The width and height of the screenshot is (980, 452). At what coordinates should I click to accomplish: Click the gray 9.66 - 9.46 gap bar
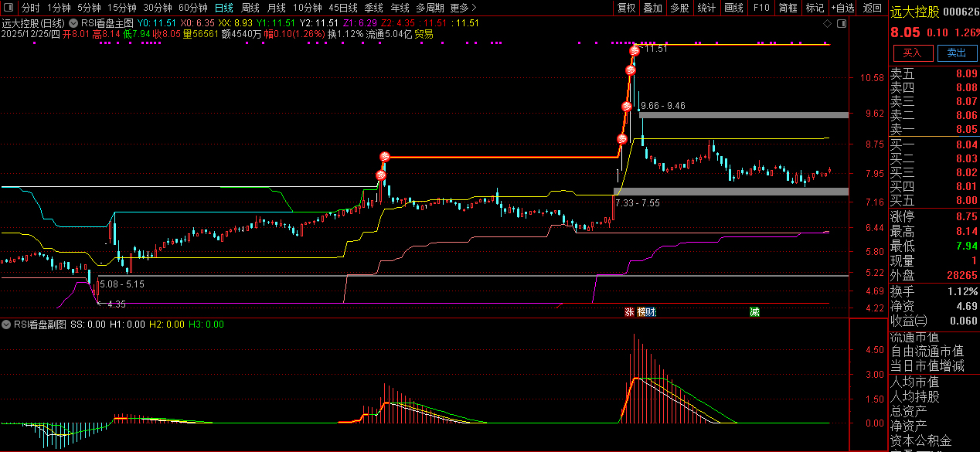[744, 115]
